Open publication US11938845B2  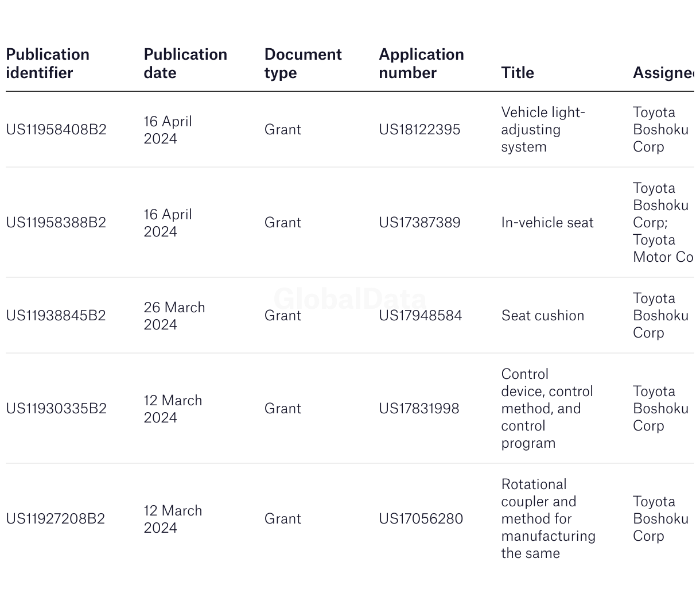(x=56, y=315)
